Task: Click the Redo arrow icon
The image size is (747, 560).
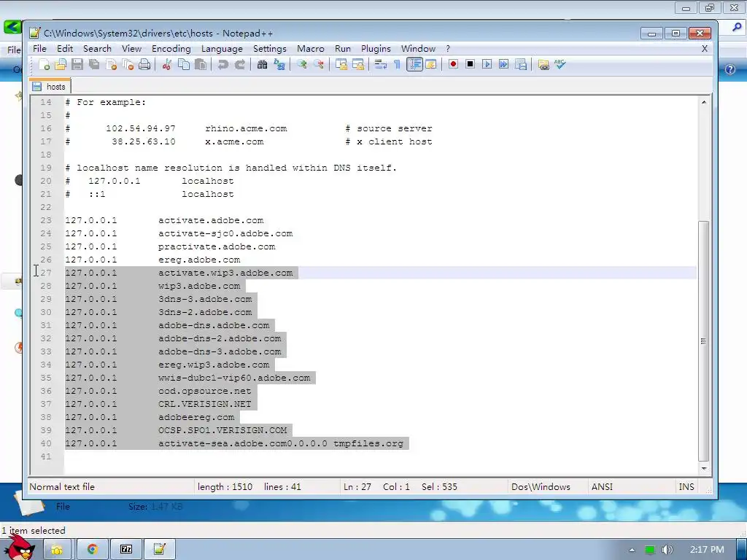Action: point(239,64)
